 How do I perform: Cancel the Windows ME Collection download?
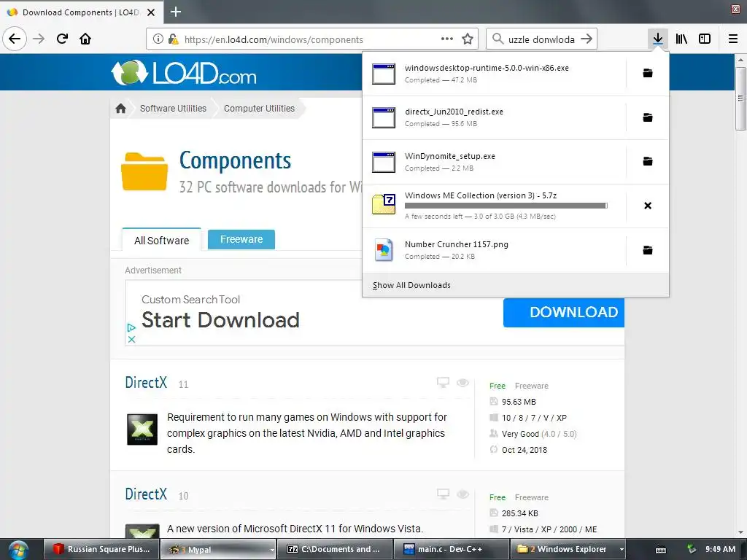coord(648,206)
